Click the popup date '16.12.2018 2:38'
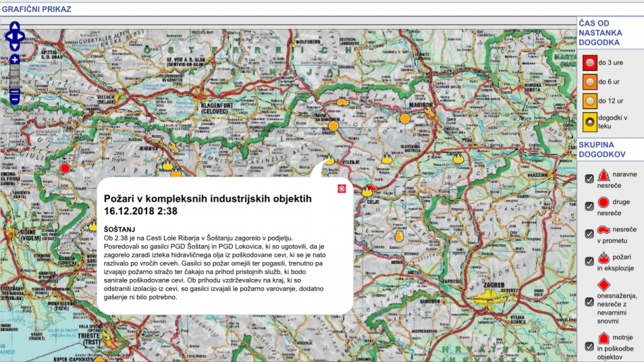The image size is (644, 362). click(140, 211)
